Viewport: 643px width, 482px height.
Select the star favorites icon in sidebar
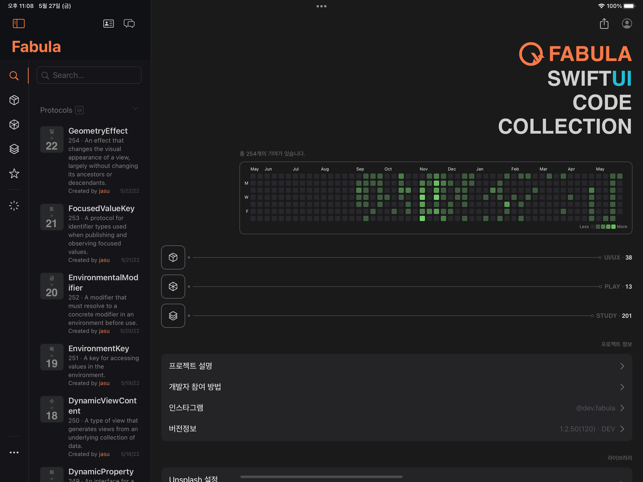(14, 174)
